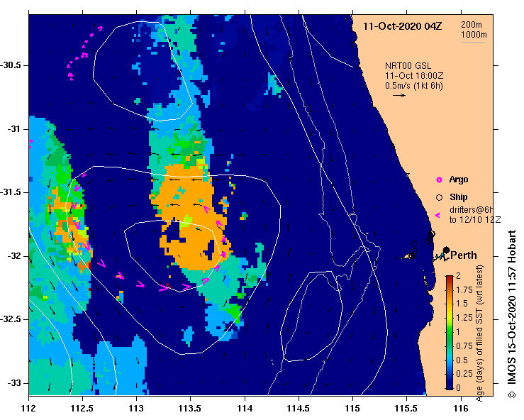Click the longitude label 114.5
Viewport: 524px width, 420px height.
point(299,408)
